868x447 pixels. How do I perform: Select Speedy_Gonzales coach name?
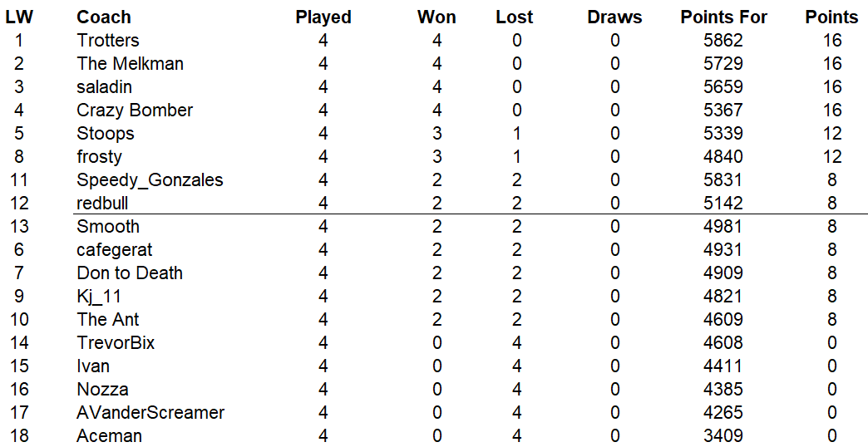pyautogui.click(x=150, y=180)
